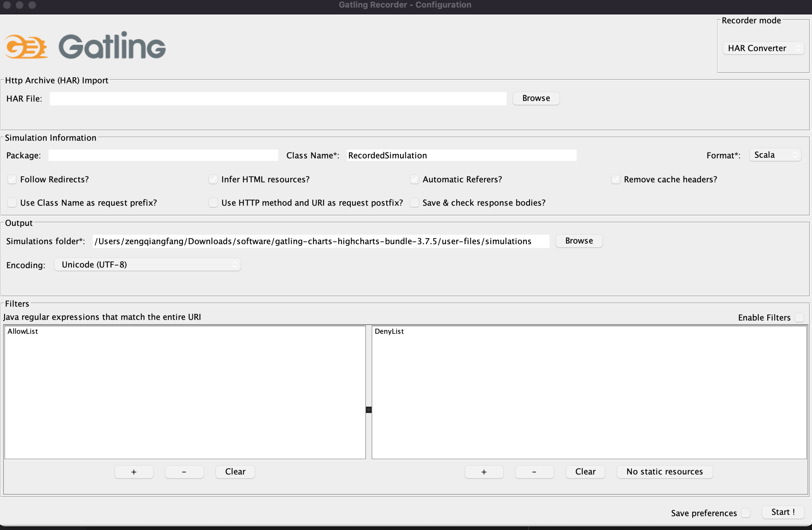Viewport: 812px width, 530px height.
Task: Toggle Remove cache headers checkbox
Action: (615, 179)
